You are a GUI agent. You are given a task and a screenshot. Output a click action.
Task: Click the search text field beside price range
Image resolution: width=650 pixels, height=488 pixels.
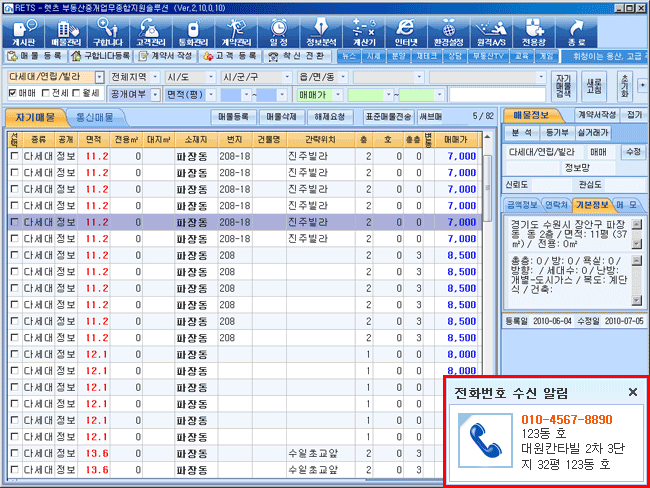497,95
